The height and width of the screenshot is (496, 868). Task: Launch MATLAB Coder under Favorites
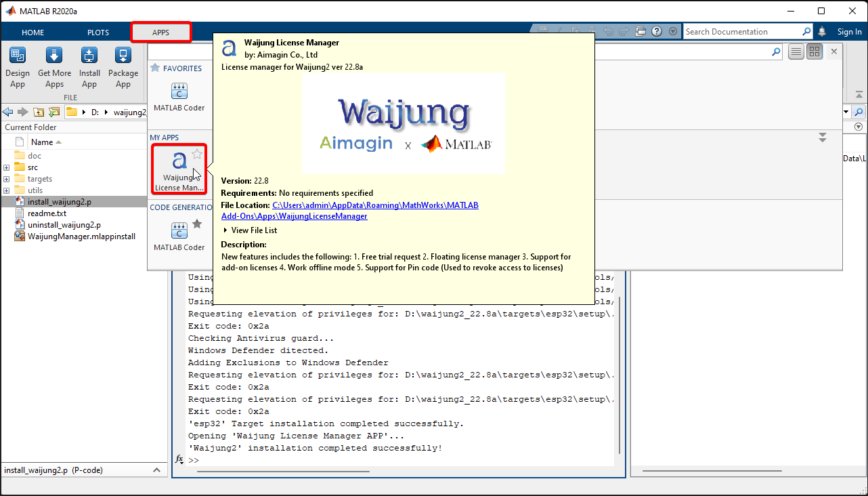point(179,97)
